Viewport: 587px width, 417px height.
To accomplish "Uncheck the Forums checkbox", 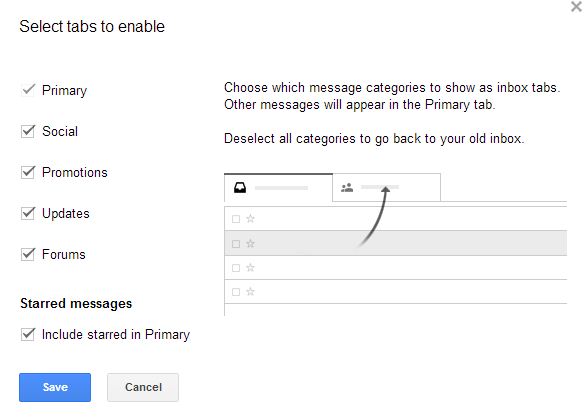I will [x=28, y=254].
